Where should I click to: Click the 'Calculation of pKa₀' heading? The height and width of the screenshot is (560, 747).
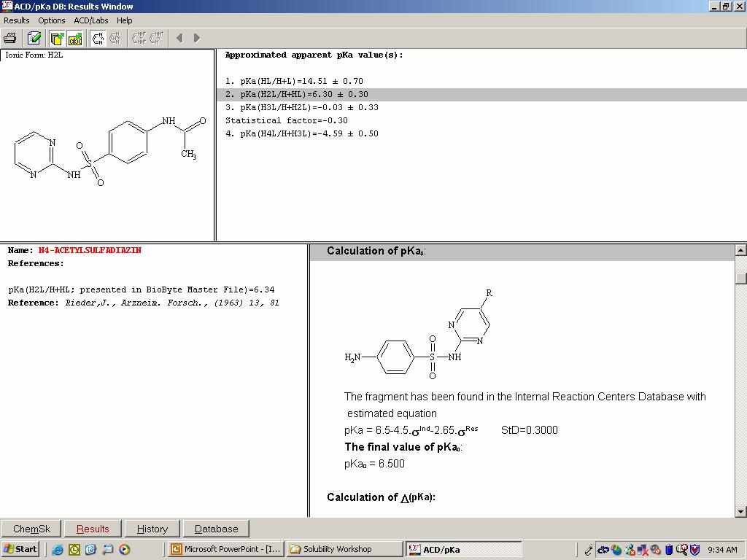tap(376, 251)
